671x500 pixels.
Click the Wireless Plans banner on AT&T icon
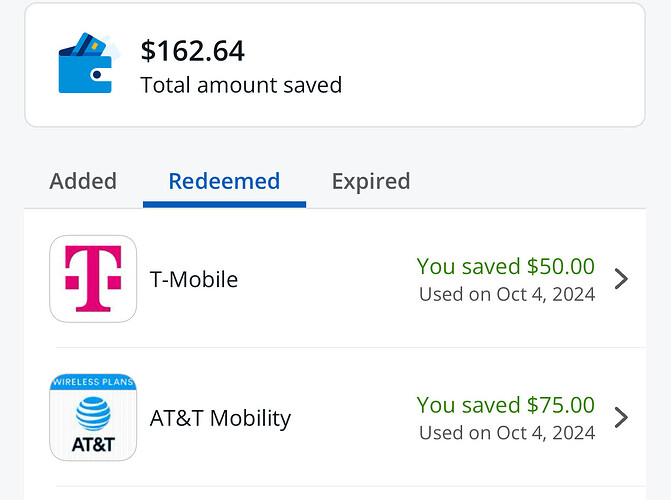point(93,381)
